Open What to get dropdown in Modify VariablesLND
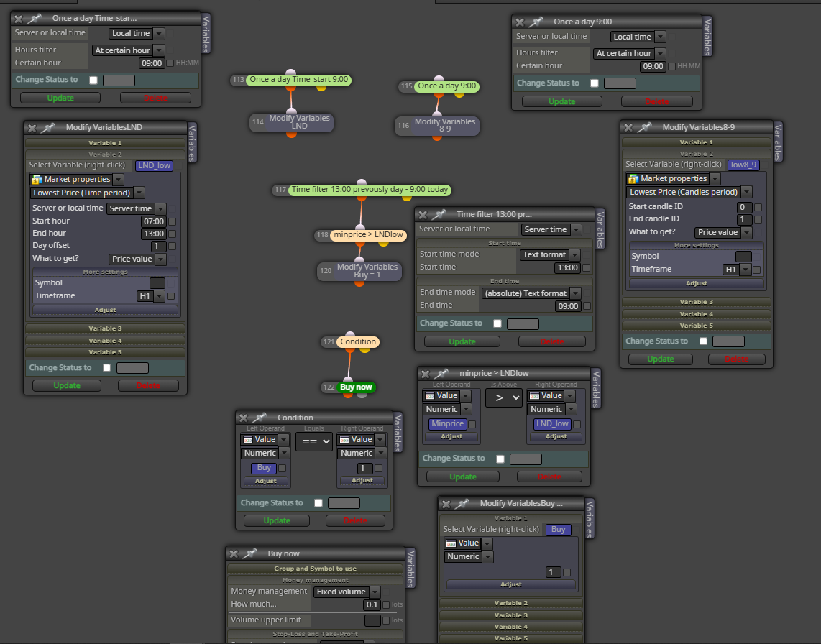Image resolution: width=821 pixels, height=644 pixels. point(138,259)
